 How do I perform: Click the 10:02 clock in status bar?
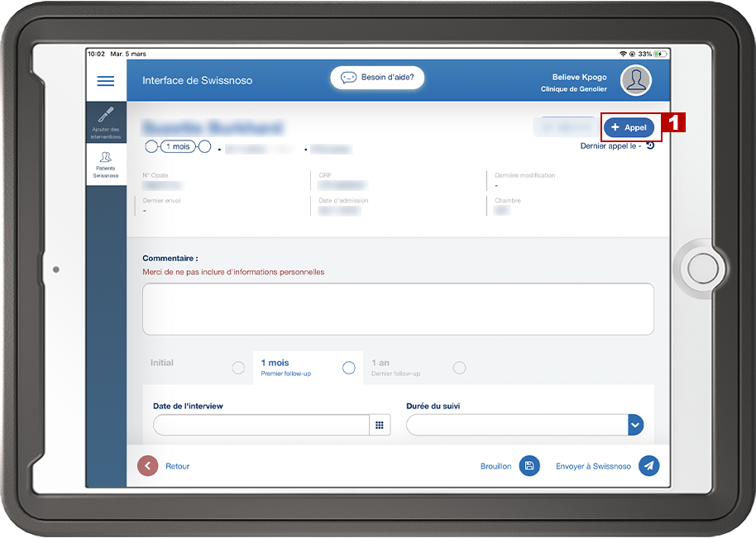tap(96, 54)
